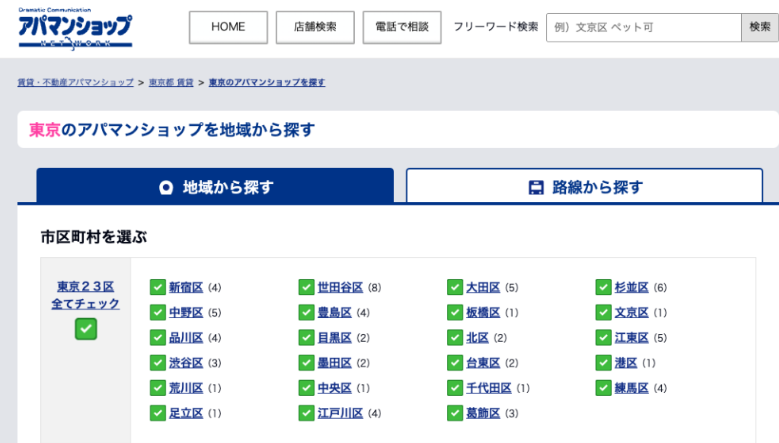Open the 荒川区 link
Image resolution: width=779 pixels, height=443 pixels.
pos(186,388)
